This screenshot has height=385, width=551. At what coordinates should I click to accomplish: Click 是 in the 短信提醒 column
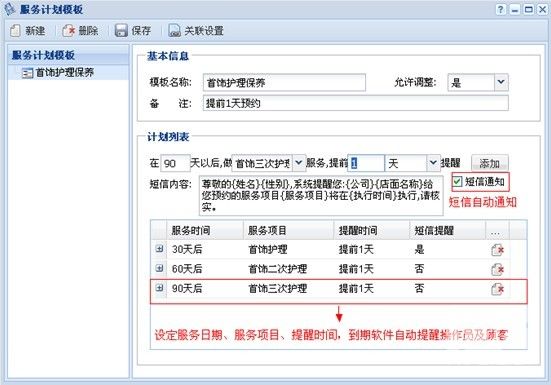coord(419,249)
